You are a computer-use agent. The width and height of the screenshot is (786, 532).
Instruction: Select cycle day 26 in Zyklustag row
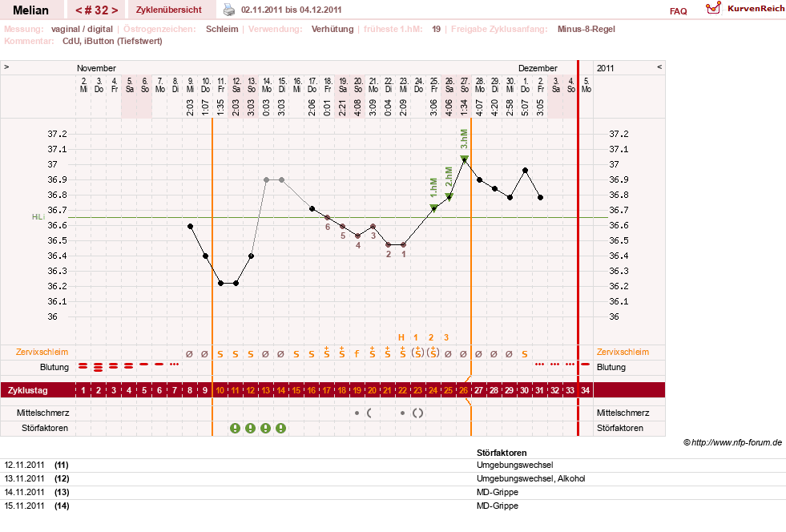463,390
